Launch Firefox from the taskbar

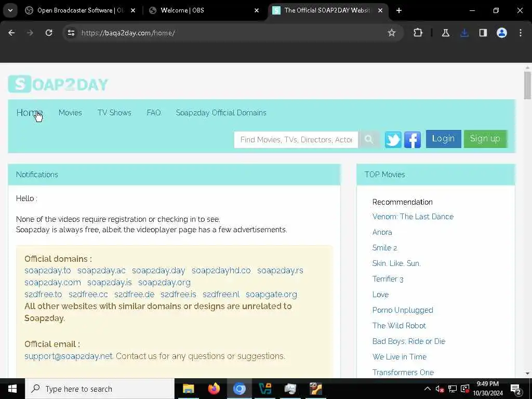click(214, 389)
